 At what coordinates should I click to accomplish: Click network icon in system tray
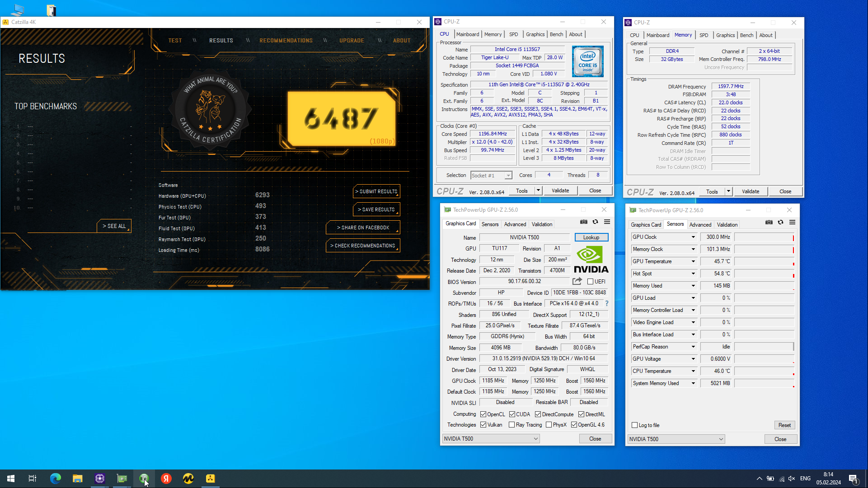tap(782, 479)
